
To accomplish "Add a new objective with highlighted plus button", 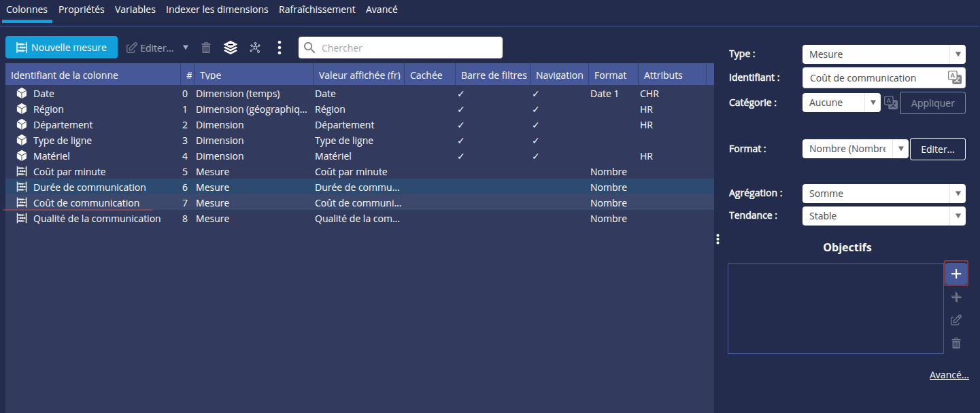I will 956,274.
